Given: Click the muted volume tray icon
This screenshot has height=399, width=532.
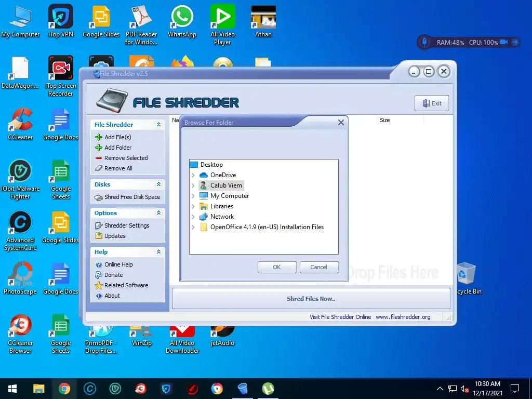Looking at the screenshot, I should (464, 389).
